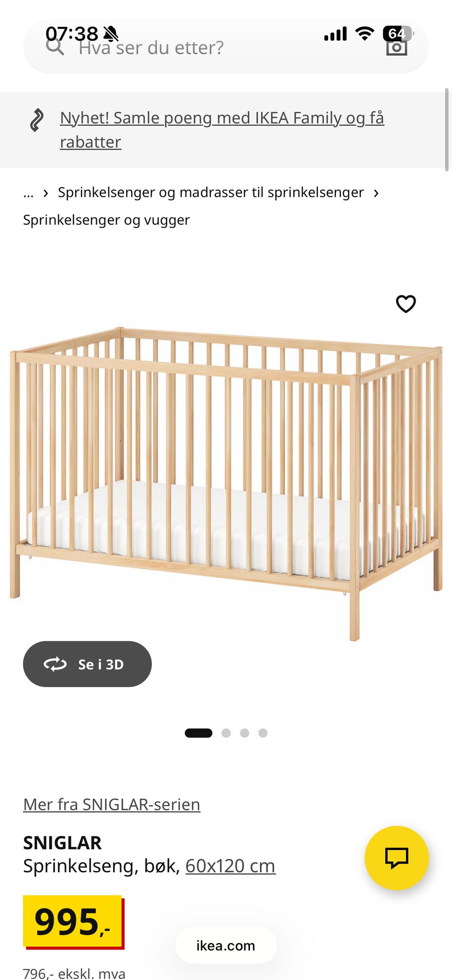Check the Wi-Fi status icon

pyautogui.click(x=364, y=33)
